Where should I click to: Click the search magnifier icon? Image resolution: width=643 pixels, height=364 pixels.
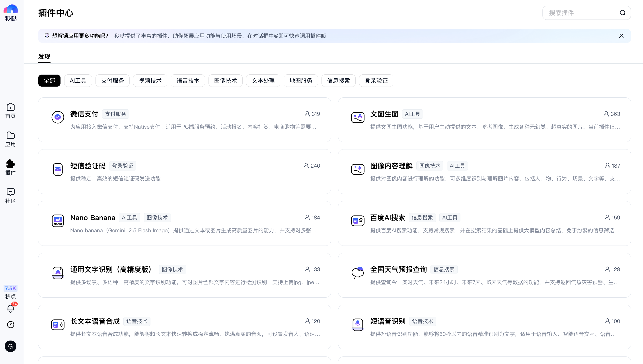[622, 13]
